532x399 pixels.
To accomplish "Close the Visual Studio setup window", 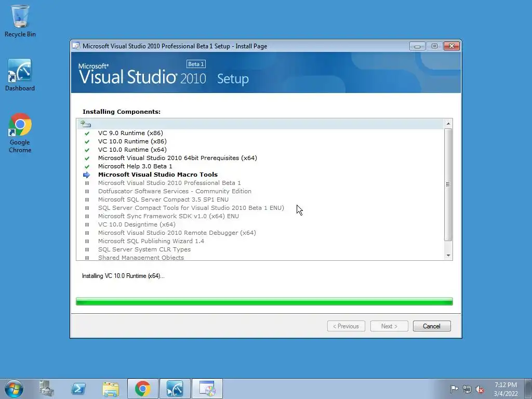I will click(x=451, y=46).
